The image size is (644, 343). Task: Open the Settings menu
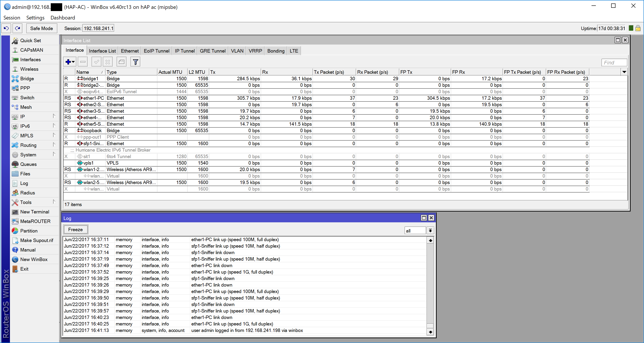click(x=35, y=18)
